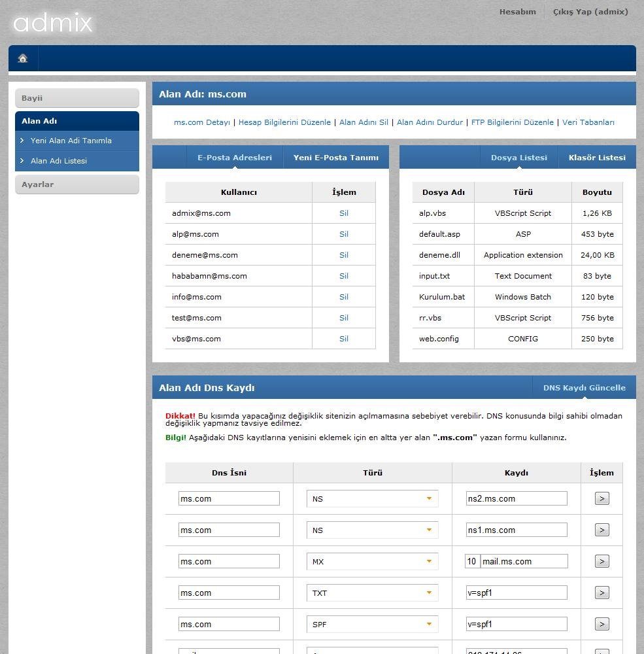Submit the ns1.ms.com record with its arrow button

click(600, 530)
